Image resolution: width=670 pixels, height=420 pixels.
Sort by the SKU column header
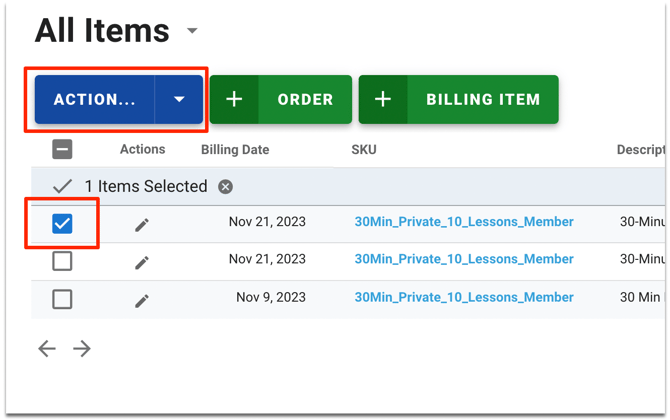[364, 150]
